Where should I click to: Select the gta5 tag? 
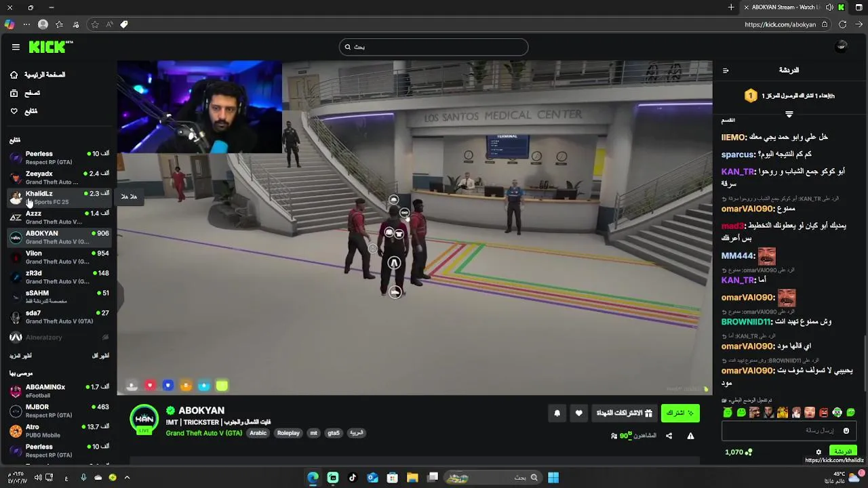click(334, 433)
